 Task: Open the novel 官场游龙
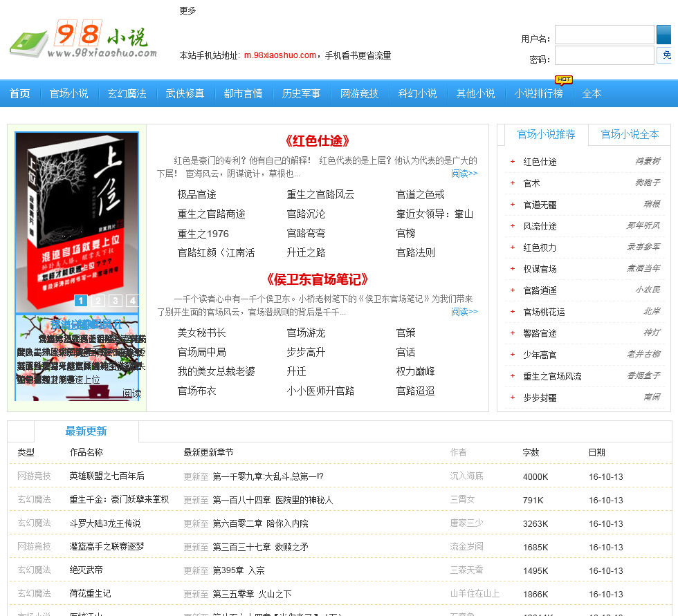306,333
